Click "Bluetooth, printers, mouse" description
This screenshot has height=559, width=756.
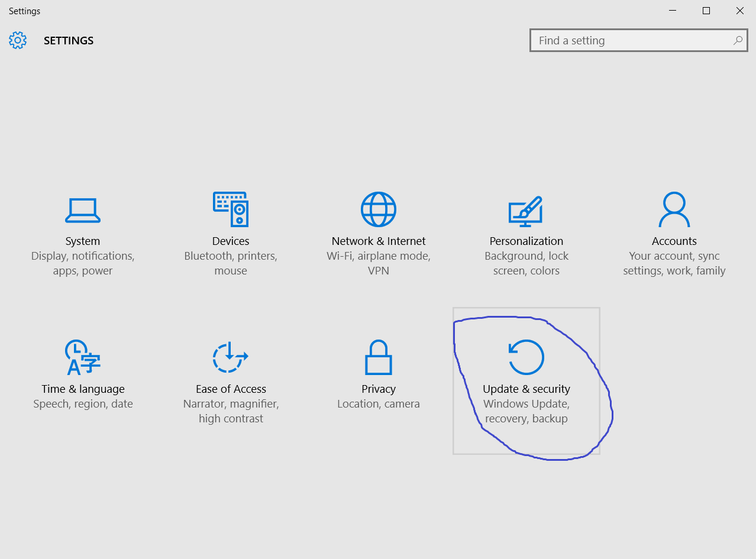coord(231,263)
